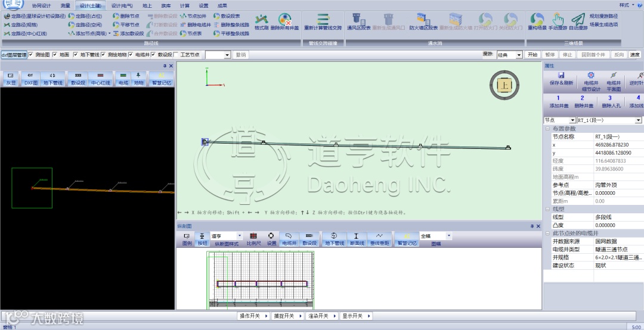Open the 添加节点(高级) dropdown arrow
The image size is (644, 330).
tap(110, 33)
